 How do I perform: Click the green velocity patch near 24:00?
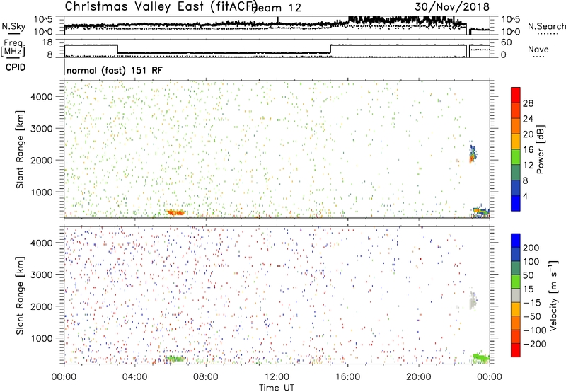481,357
